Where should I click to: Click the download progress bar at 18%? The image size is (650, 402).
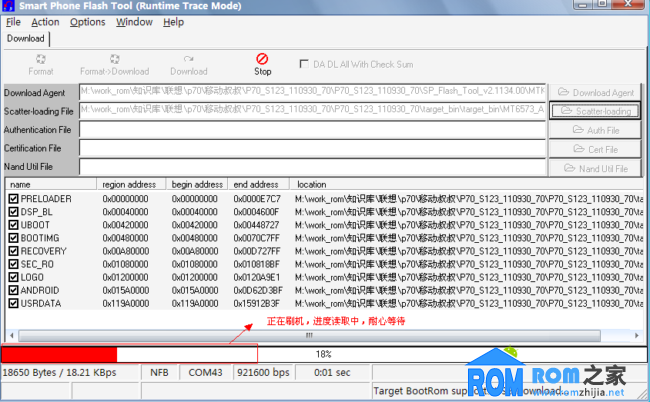[325, 354]
